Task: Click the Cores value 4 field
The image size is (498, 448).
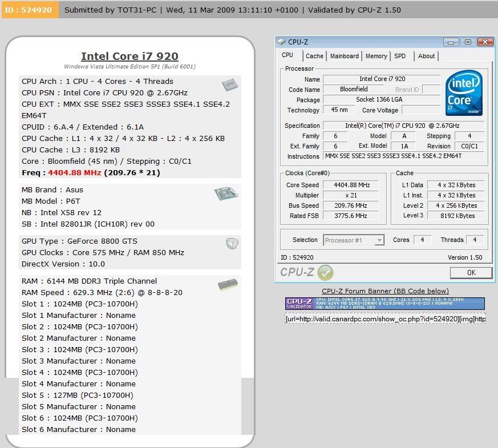Action: (422, 240)
